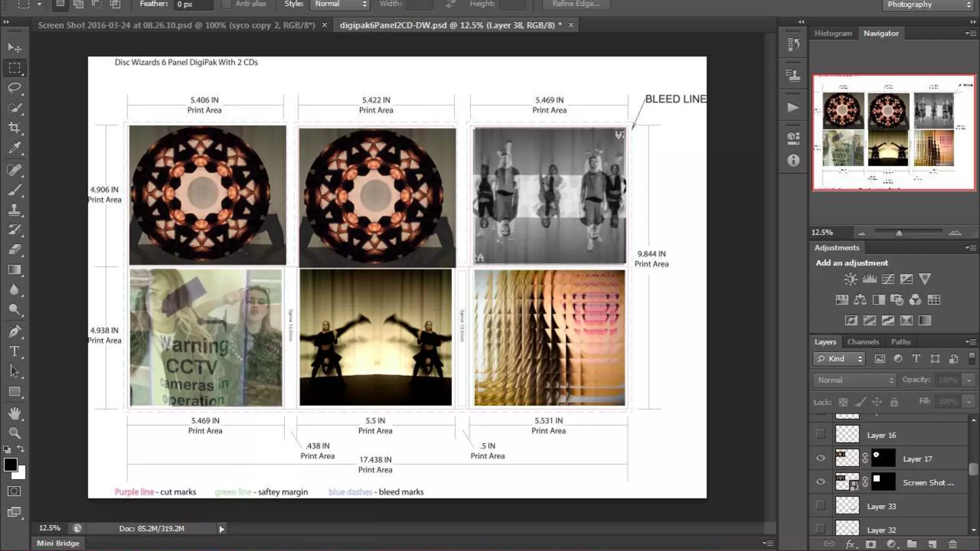Open the Fill value dropdown arrow
This screenshot has width=980, height=551.
point(969,402)
